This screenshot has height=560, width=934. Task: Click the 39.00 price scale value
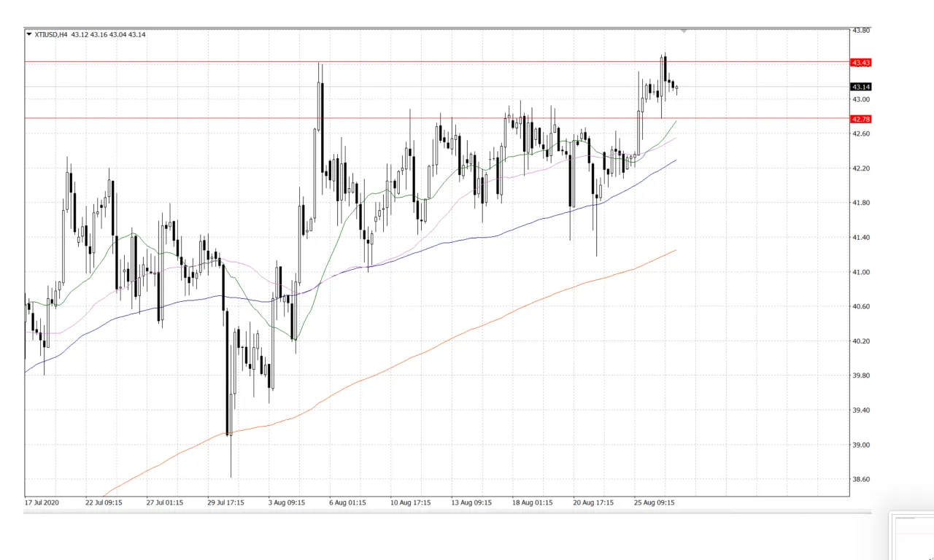[x=861, y=446]
